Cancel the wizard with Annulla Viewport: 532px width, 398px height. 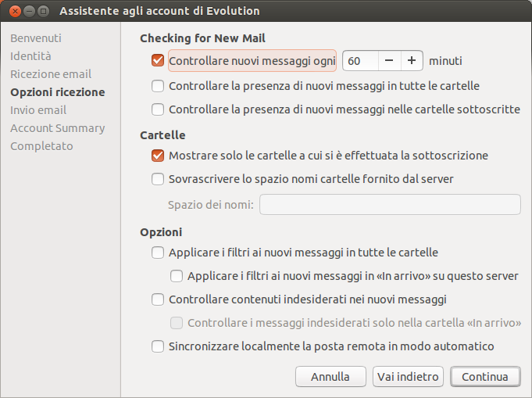pos(330,377)
